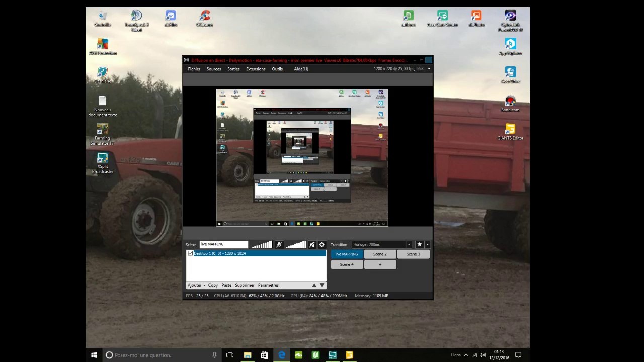Viewport: 644px width, 362px height.
Task: Expand the arrow next to star icon
Action: tap(428, 244)
